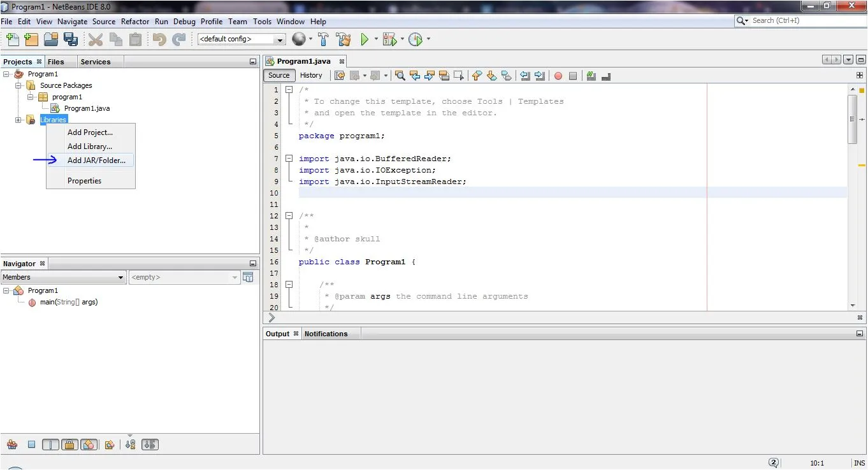Image resolution: width=868 pixels, height=470 pixels.
Task: Toggle Show Non-Public Members lock button
Action: pyautogui.click(x=69, y=445)
